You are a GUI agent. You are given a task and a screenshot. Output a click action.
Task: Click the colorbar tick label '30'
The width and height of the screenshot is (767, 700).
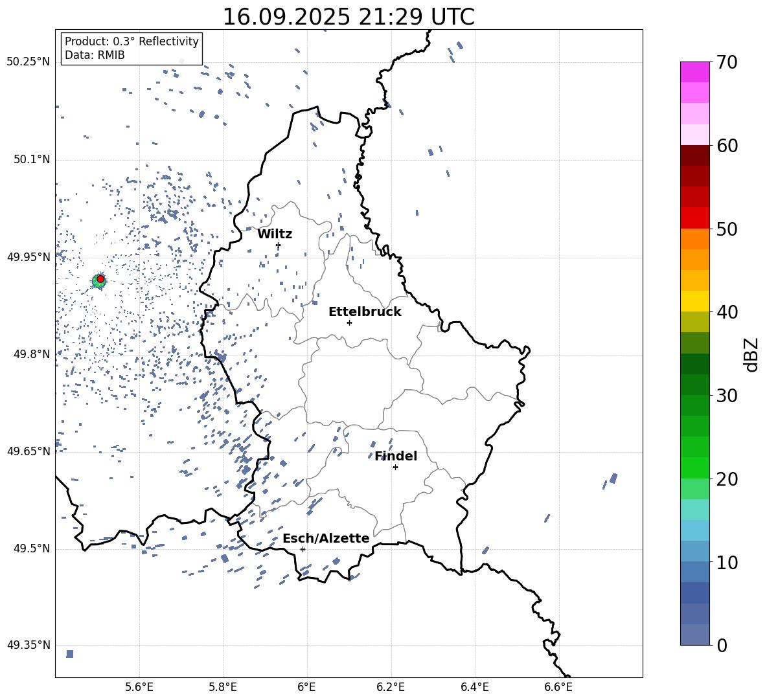pos(727,396)
